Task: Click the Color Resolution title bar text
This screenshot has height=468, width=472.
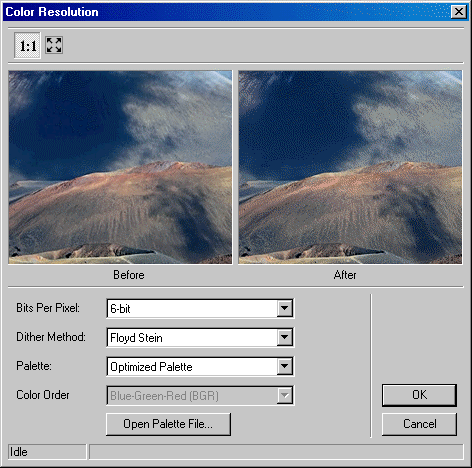Action: tap(52, 12)
